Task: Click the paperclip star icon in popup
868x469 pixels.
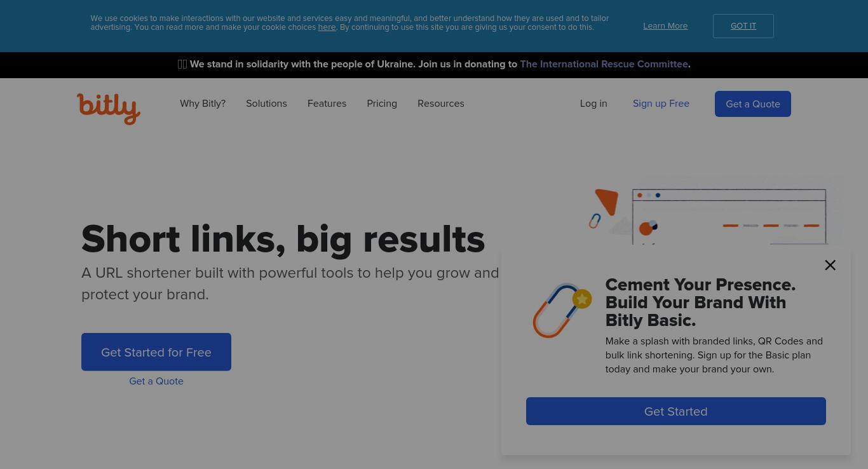Action: pos(562,310)
